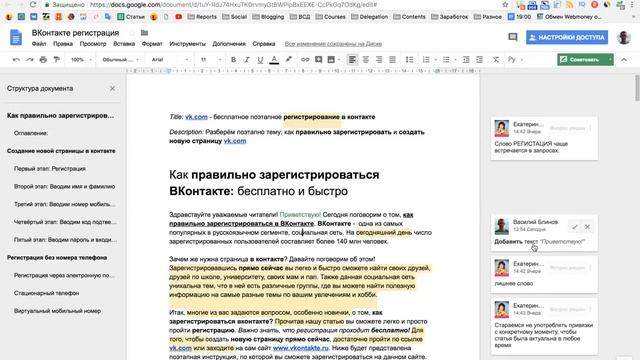Toggle italic formatting
This screenshot has height=360, width=640.
pos(247,60)
